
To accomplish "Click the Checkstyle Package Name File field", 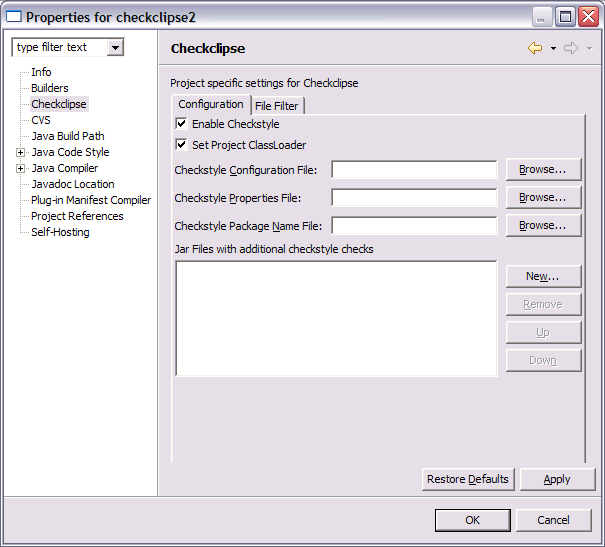I will click(x=414, y=226).
